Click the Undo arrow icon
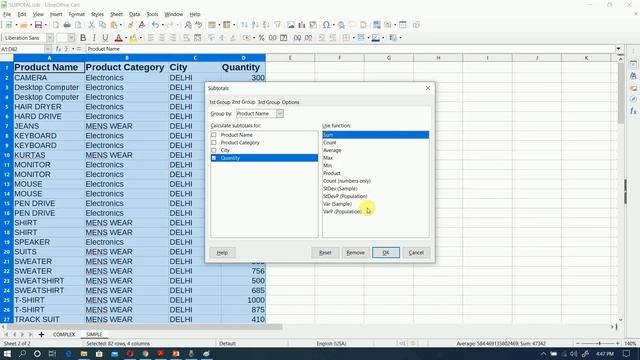The image size is (640, 360). [155, 25]
